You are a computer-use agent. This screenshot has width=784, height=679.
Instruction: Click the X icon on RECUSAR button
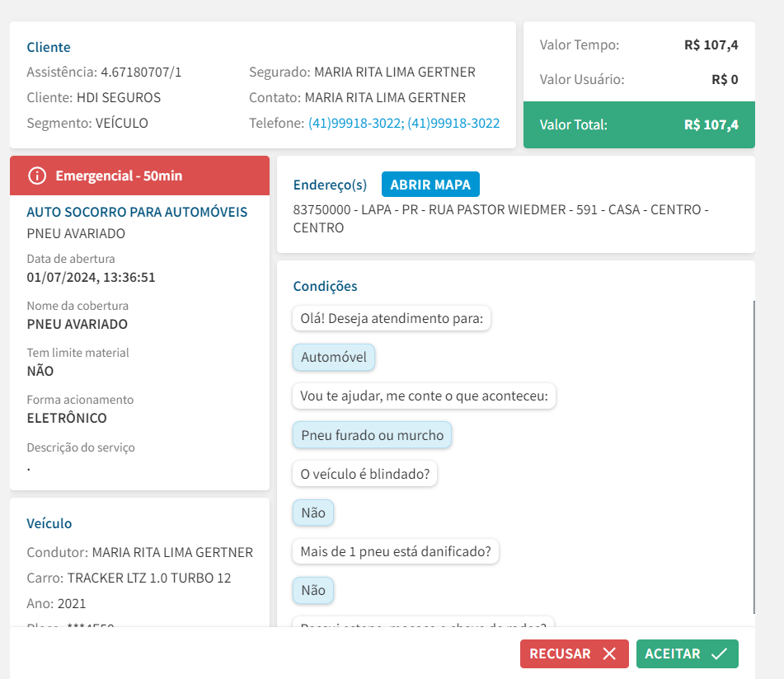[609, 653]
